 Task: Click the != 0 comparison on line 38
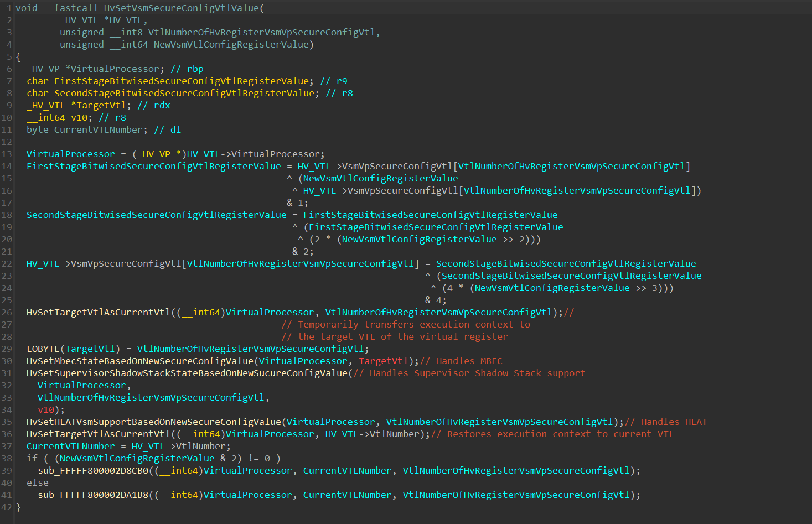coord(258,458)
